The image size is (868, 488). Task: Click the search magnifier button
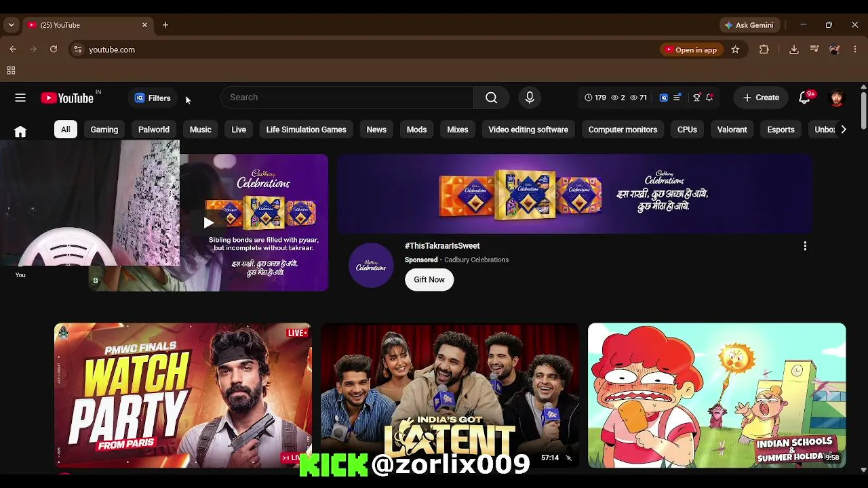coord(492,98)
